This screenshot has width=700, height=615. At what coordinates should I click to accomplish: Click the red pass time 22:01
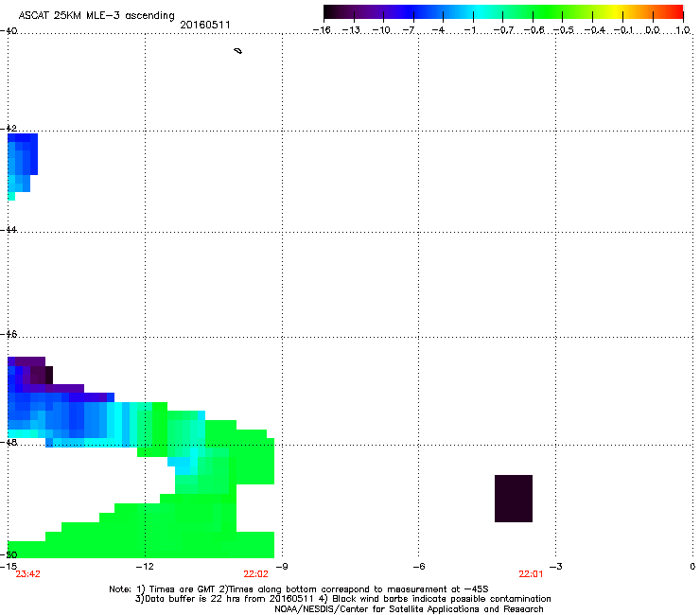531,574
